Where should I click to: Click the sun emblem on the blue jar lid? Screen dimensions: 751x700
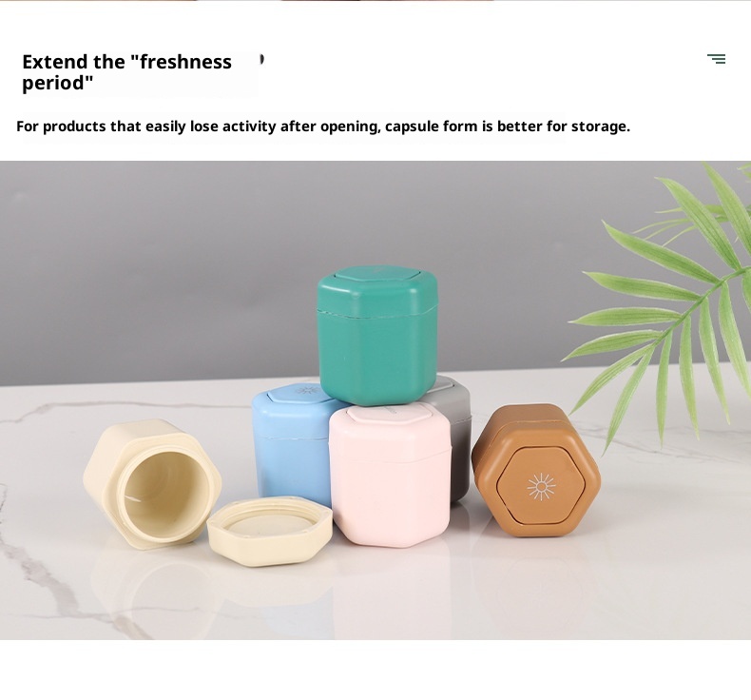pyautogui.click(x=307, y=390)
